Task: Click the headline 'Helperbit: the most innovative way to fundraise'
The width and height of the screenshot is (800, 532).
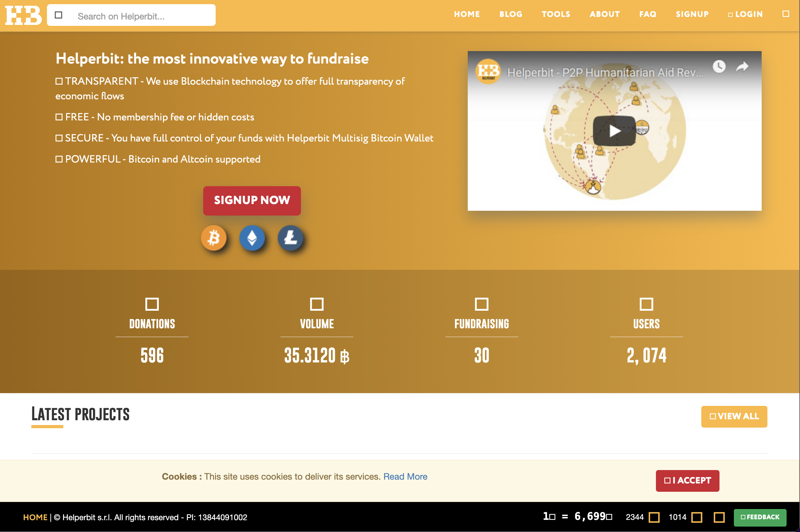Action: [x=212, y=59]
